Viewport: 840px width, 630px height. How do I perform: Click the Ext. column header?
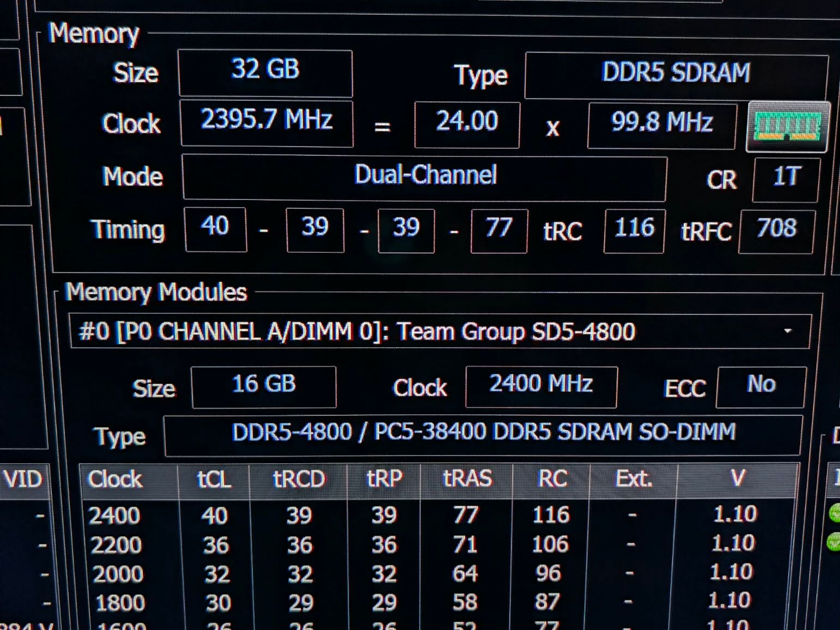click(x=633, y=481)
